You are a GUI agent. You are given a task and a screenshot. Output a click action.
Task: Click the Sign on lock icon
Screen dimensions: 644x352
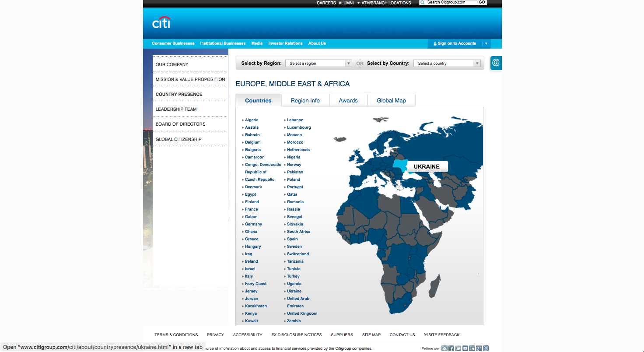[435, 44]
